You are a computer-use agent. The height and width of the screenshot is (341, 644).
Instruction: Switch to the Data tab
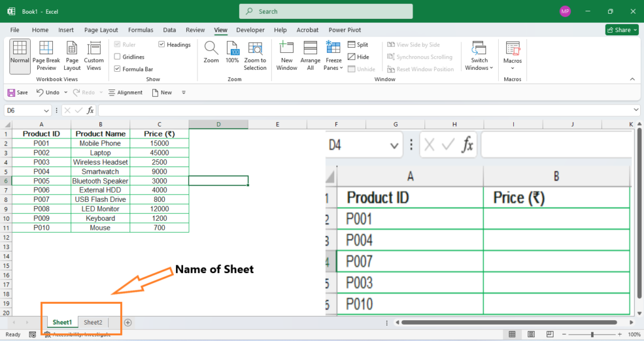pyautogui.click(x=169, y=30)
